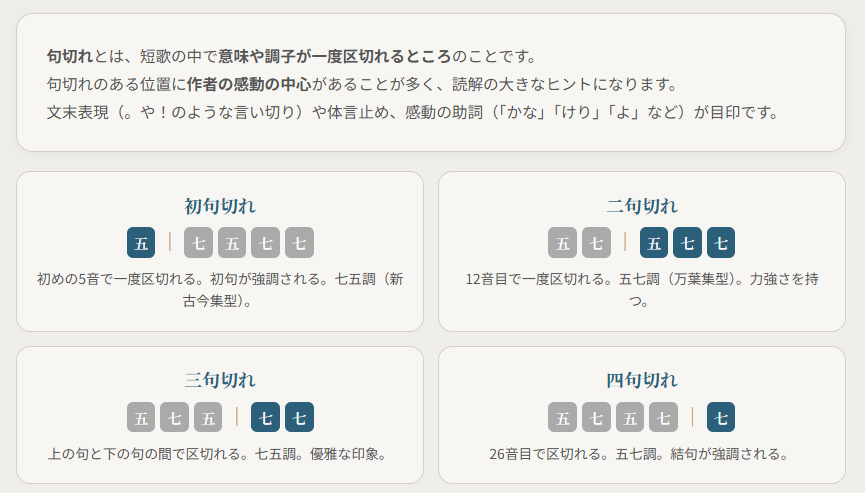Click the 四句切れ description about 26音目

coord(641,454)
